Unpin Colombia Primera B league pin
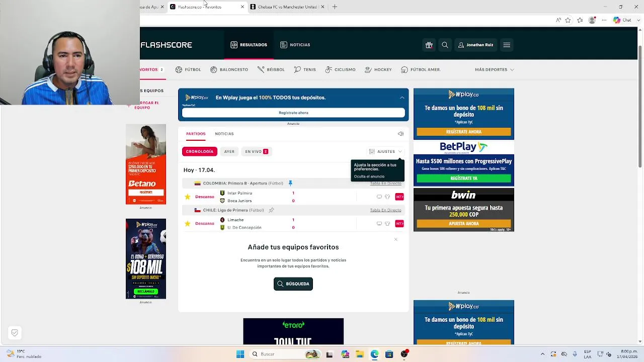644x362 pixels. (290, 183)
